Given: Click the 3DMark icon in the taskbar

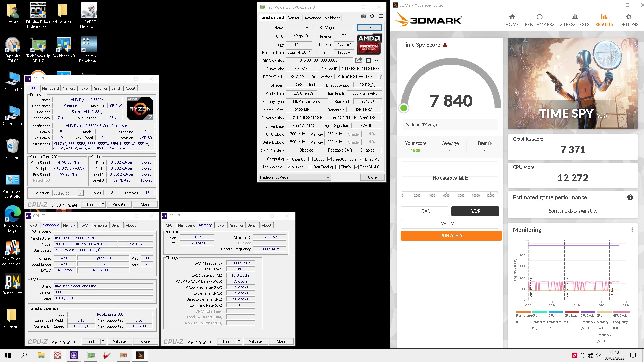Looking at the screenshot, I should 140,355.
